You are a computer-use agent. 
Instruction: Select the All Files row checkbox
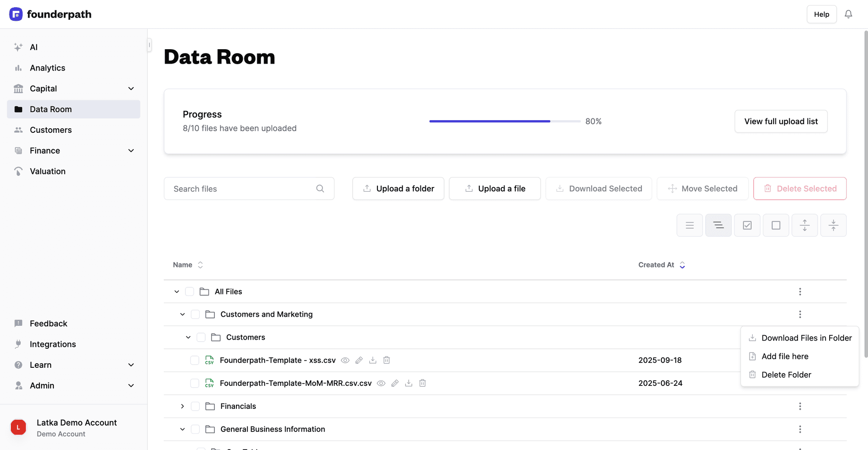(x=189, y=291)
